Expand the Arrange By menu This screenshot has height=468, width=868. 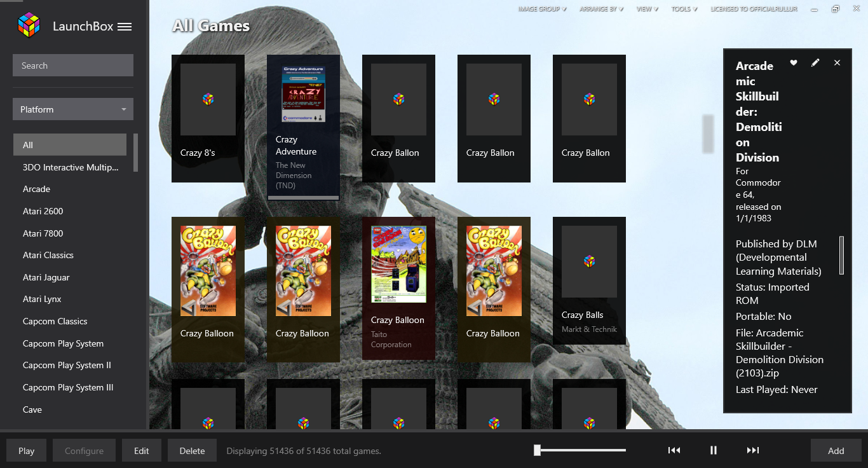[601, 9]
